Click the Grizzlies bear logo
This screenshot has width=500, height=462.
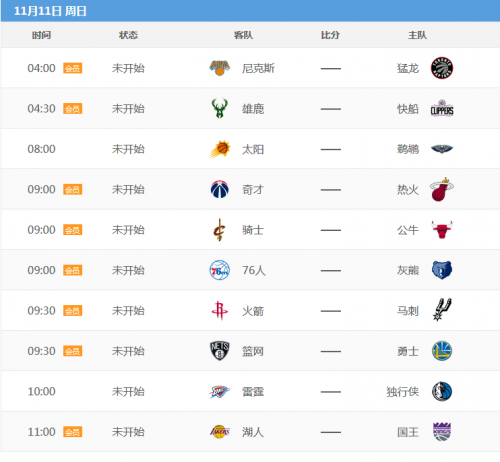(442, 270)
